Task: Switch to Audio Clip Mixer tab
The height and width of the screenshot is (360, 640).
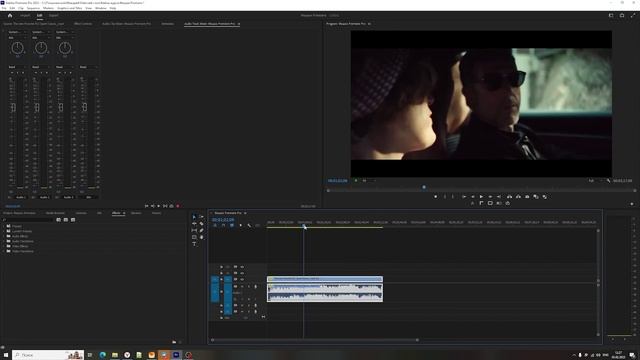Action: coord(126,24)
